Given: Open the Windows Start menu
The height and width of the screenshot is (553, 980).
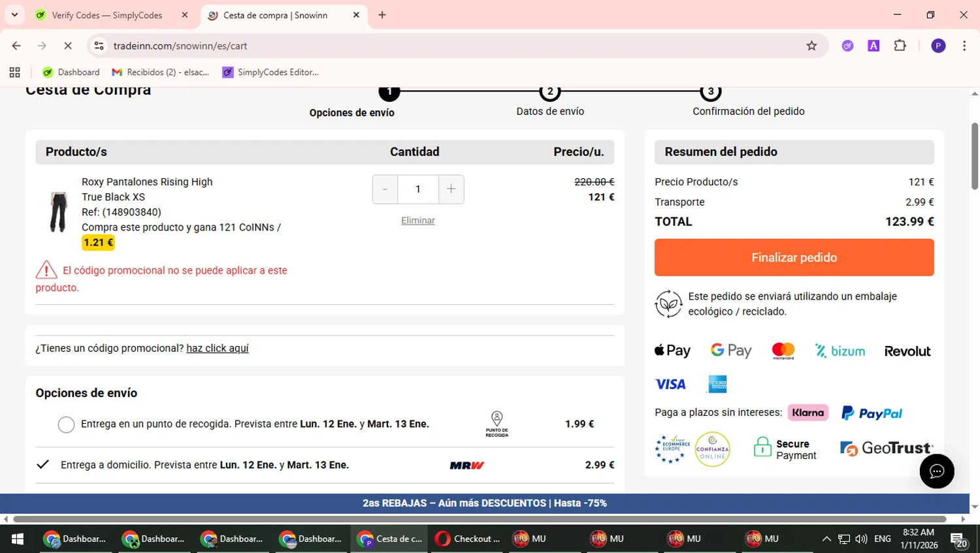Looking at the screenshot, I should tap(18, 539).
